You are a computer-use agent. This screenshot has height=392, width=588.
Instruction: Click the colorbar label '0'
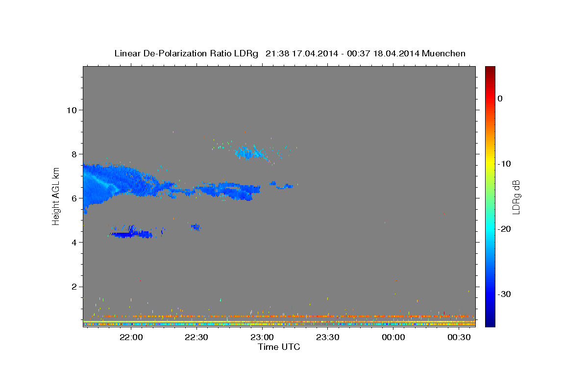(500, 98)
